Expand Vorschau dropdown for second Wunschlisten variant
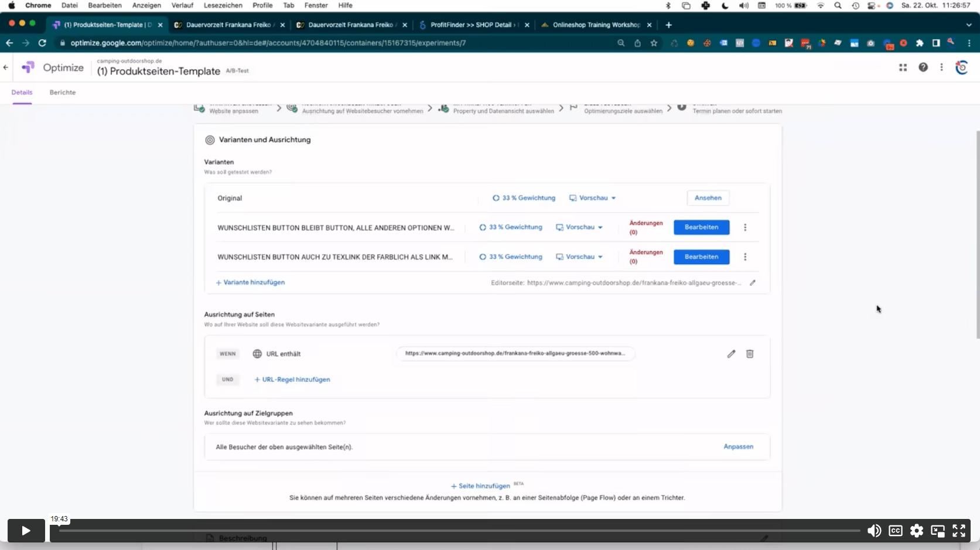Viewport: 980px width, 550px height. pyautogui.click(x=579, y=257)
